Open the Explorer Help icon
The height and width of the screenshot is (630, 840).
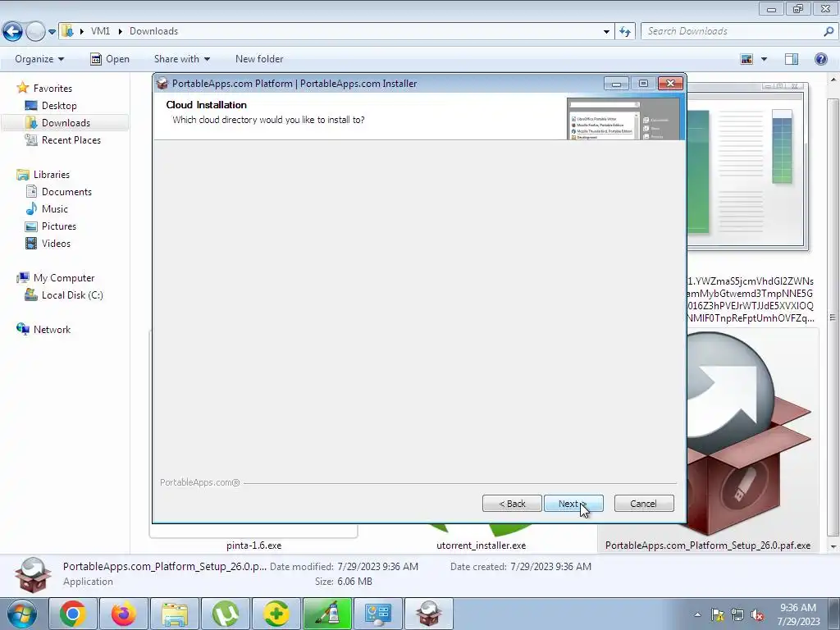[x=820, y=59]
